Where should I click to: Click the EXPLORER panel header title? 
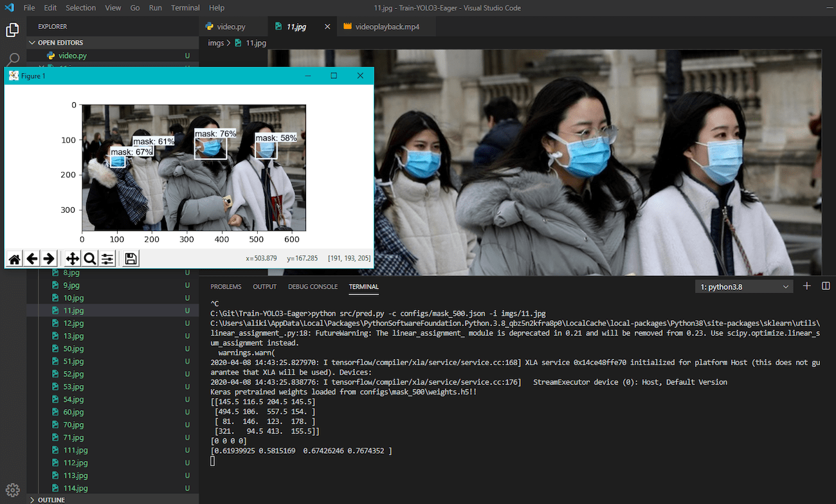pos(52,27)
